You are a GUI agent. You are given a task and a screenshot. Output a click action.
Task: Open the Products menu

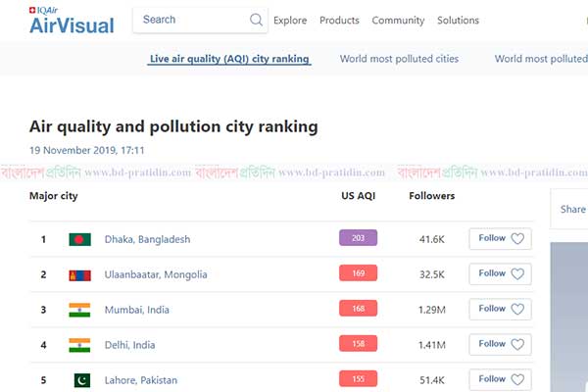coord(339,21)
